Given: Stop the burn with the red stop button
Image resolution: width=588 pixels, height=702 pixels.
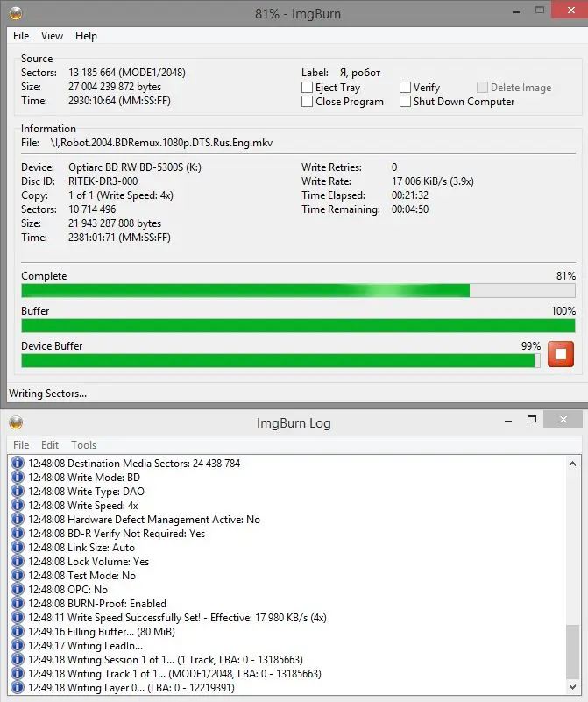Looking at the screenshot, I should (560, 354).
